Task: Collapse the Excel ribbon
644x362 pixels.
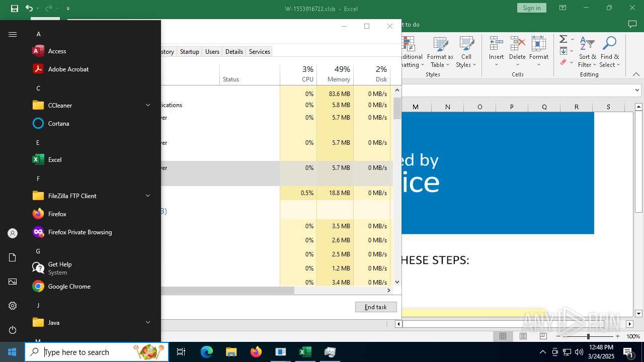Action: [636, 74]
